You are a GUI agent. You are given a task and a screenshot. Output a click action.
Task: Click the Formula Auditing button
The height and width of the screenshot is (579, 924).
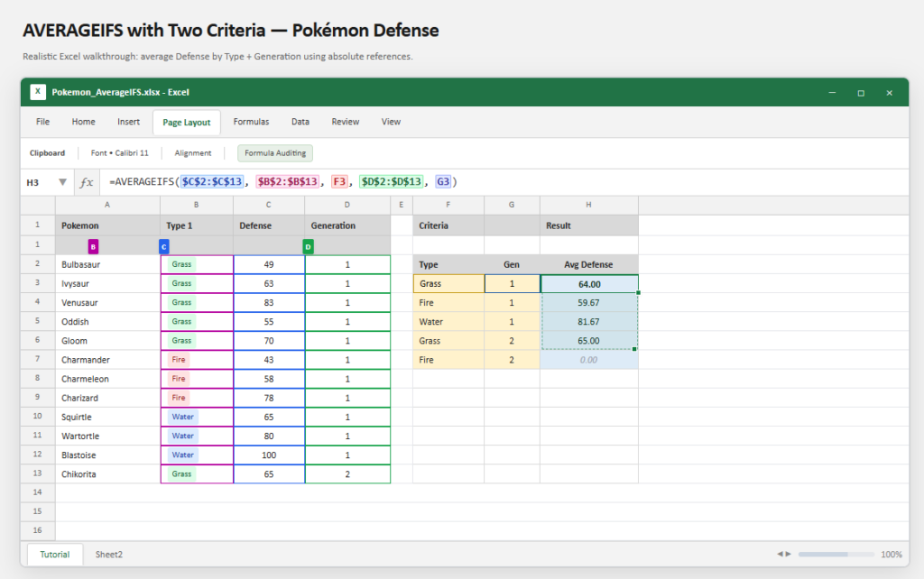[275, 153]
